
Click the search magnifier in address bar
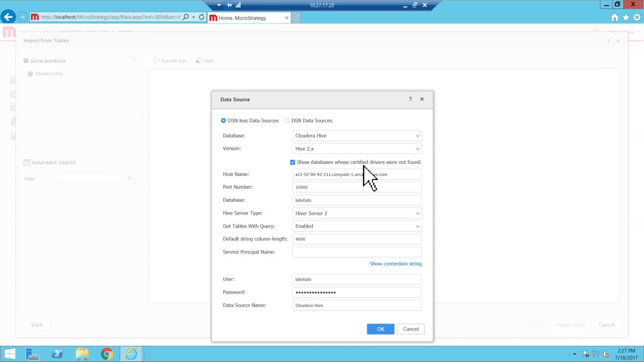186,17
